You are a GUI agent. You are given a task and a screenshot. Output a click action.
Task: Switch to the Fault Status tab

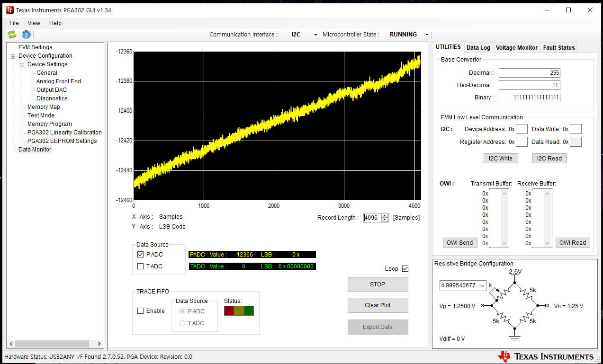(559, 47)
